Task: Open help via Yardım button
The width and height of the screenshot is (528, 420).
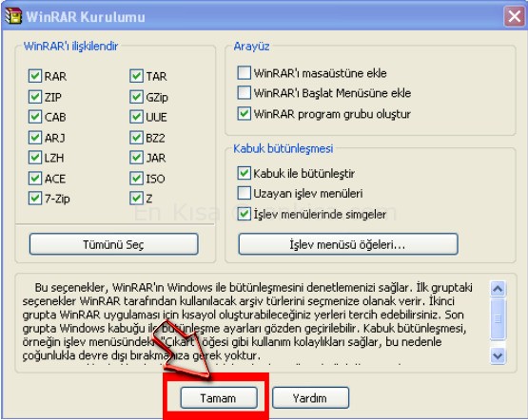Action: click(x=310, y=398)
